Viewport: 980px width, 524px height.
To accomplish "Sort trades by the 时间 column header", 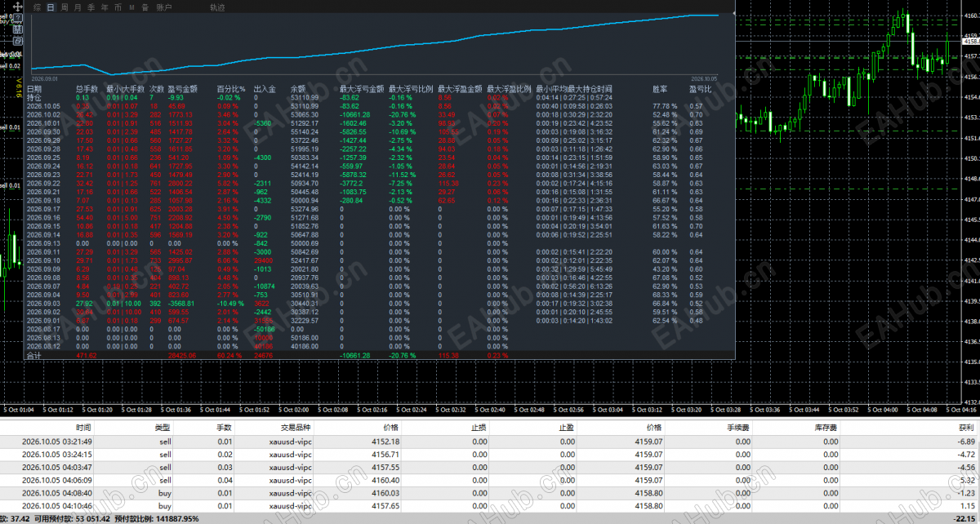I will click(x=83, y=427).
